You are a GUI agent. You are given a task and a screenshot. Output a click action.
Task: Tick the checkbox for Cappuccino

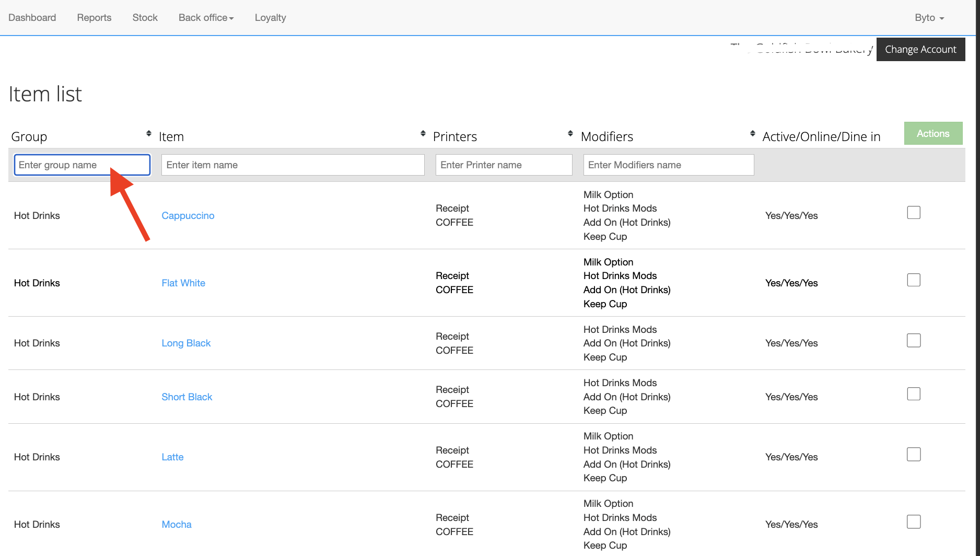pyautogui.click(x=913, y=213)
